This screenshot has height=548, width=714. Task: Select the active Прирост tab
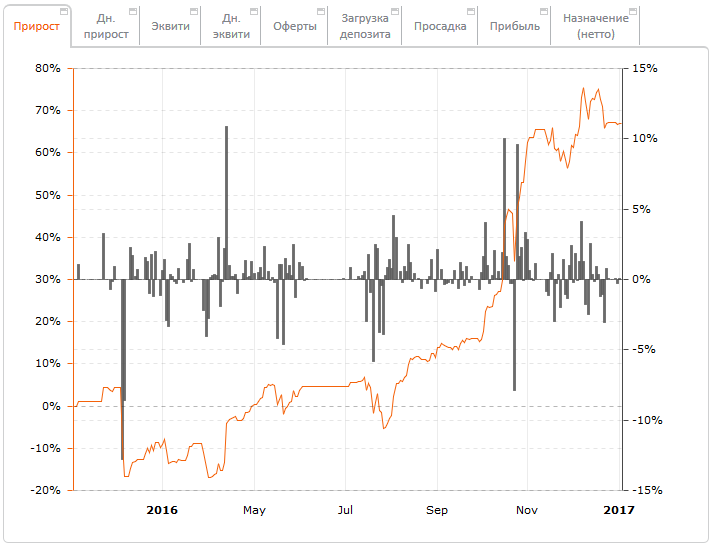pos(36,27)
